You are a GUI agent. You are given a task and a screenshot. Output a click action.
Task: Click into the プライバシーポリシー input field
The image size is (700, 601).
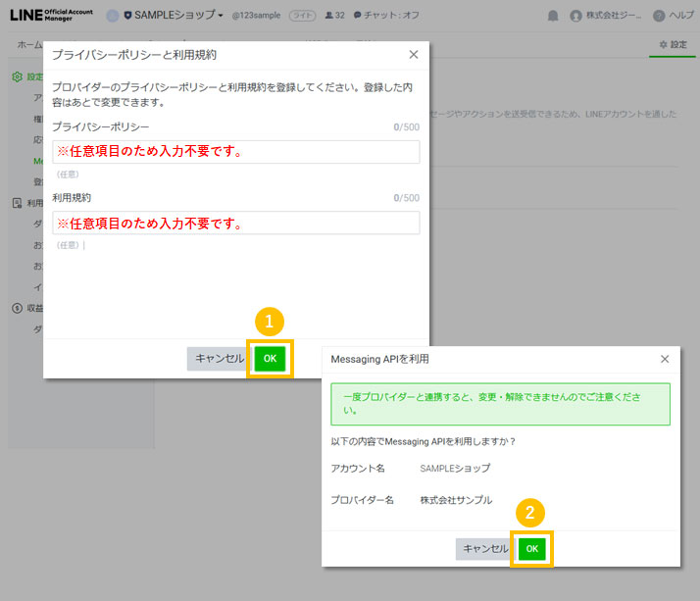[235, 152]
